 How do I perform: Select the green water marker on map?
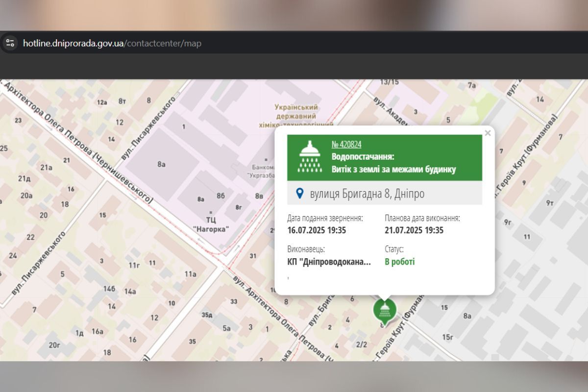coord(385,310)
